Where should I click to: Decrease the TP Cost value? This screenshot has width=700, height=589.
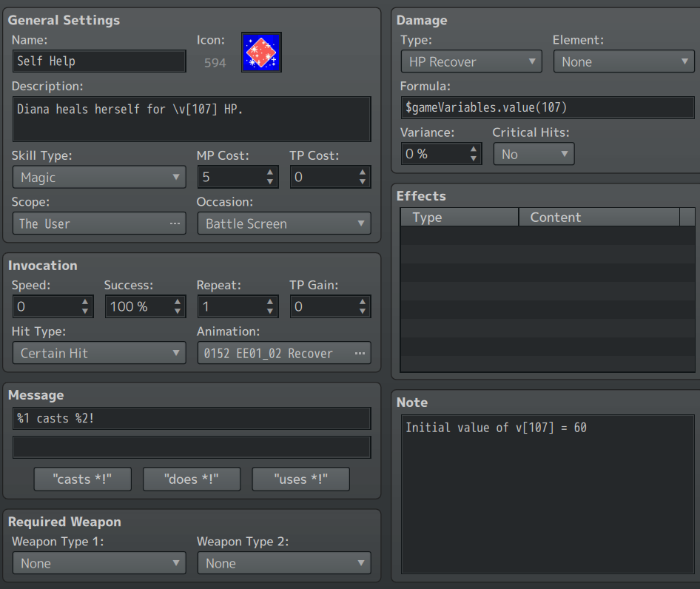coord(362,182)
